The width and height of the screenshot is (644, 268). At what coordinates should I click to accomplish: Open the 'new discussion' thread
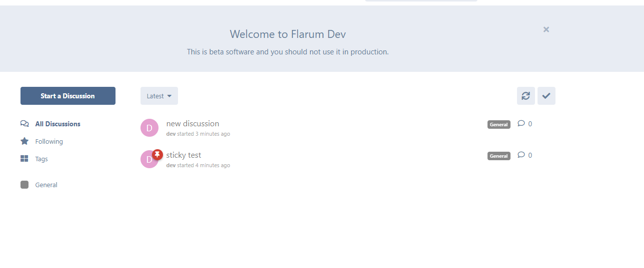(x=192, y=124)
